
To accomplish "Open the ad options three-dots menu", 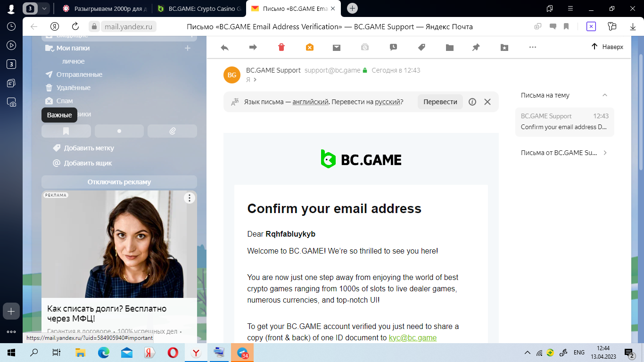I will click(x=189, y=198).
